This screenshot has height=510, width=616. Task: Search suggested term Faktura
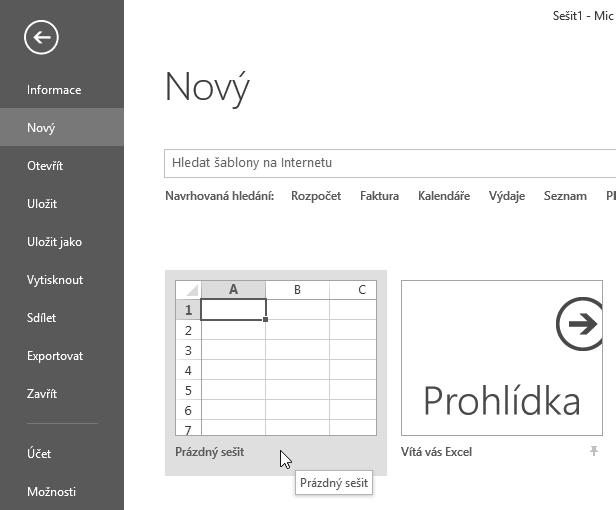pyautogui.click(x=380, y=196)
